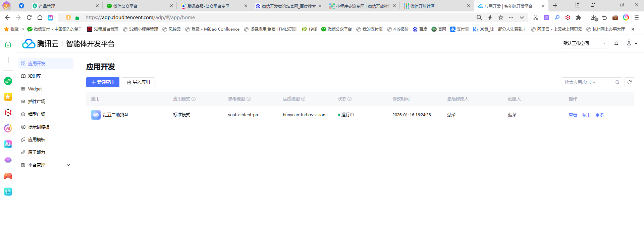The height and width of the screenshot is (242, 644).
Task: Open the 百度 bookmark
Action: coord(420,29)
